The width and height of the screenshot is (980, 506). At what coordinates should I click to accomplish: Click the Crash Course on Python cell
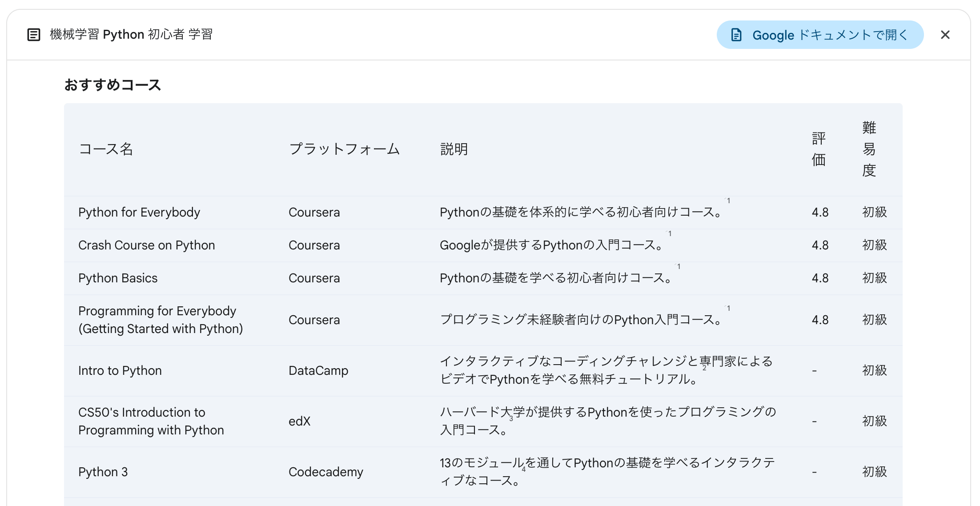[146, 245]
